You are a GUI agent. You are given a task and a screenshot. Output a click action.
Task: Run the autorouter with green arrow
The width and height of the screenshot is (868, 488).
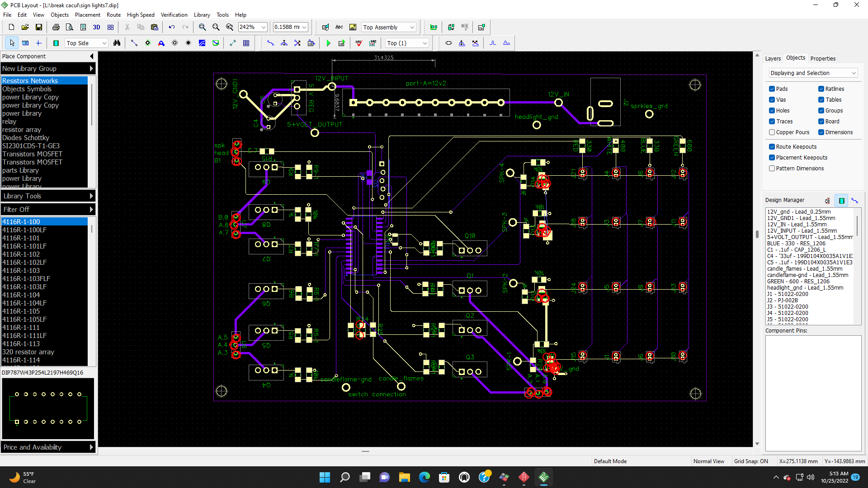(329, 43)
